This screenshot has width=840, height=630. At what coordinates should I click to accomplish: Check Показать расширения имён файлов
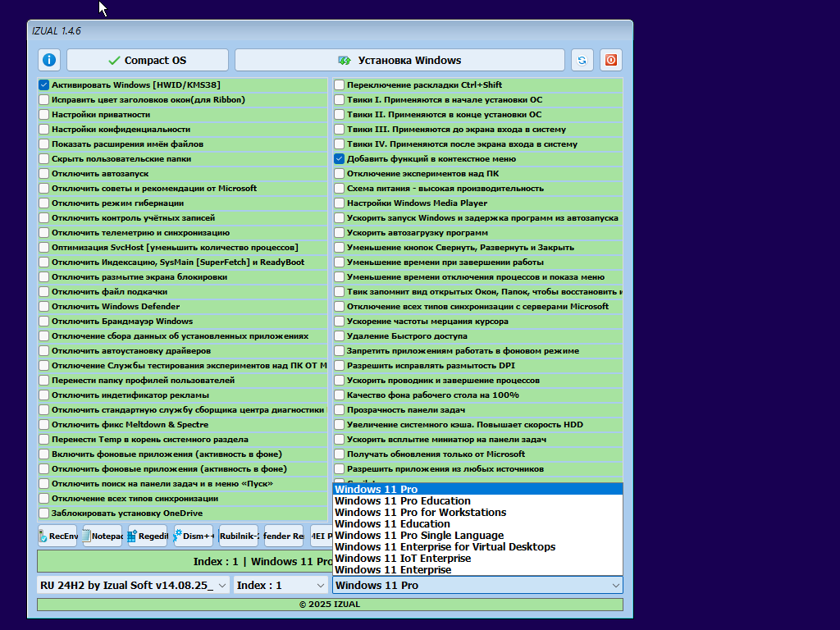(x=44, y=144)
